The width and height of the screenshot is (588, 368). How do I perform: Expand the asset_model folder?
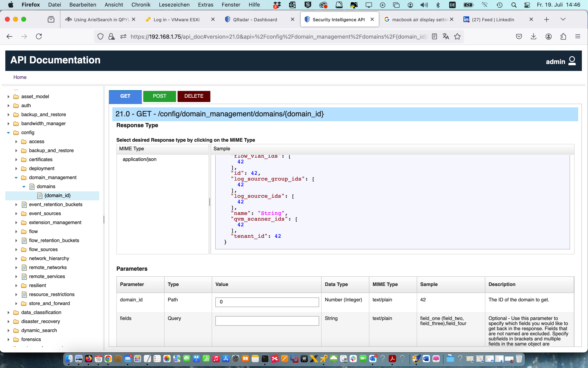pos(9,97)
